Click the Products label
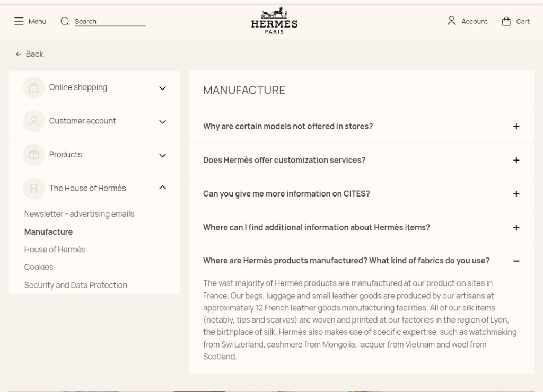Viewport: 543px width, 392px height. click(x=65, y=154)
